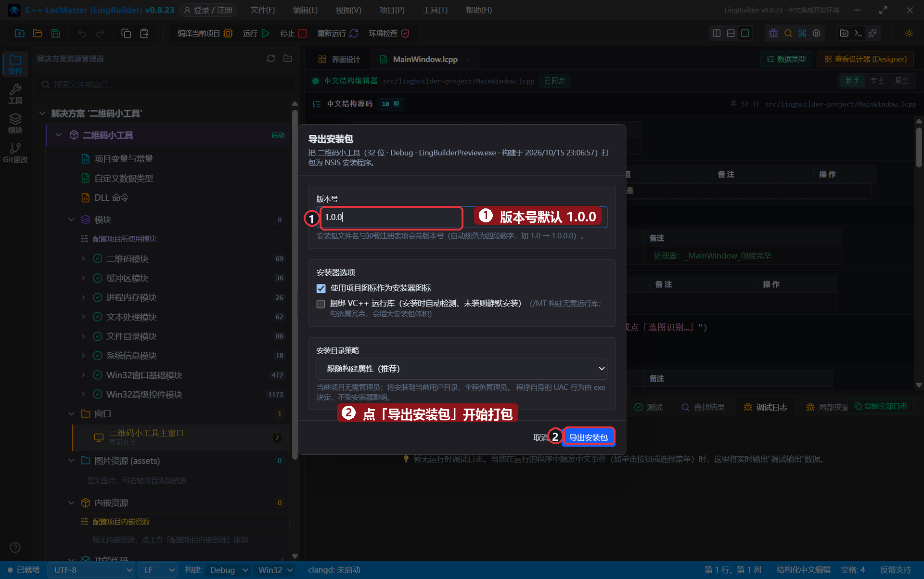Click the redo arrow icon
This screenshot has width=924, height=579.
tap(100, 33)
